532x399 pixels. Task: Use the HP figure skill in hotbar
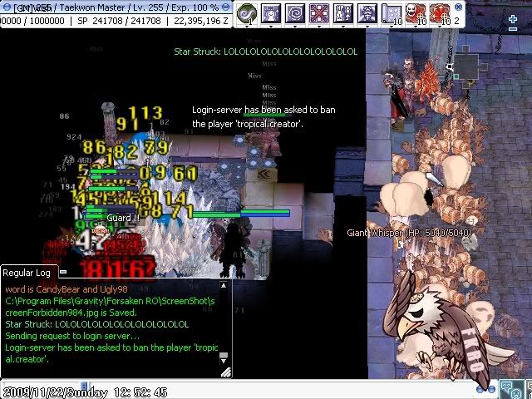(x=342, y=12)
